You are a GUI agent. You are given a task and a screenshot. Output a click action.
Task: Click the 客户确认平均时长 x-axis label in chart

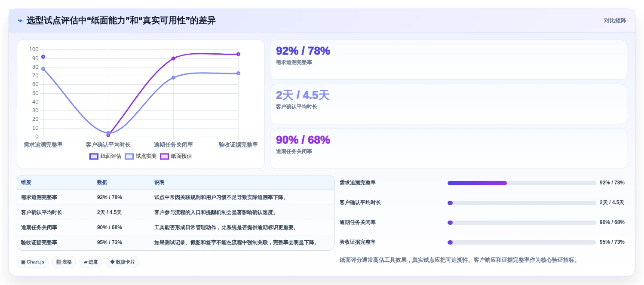[108, 145]
